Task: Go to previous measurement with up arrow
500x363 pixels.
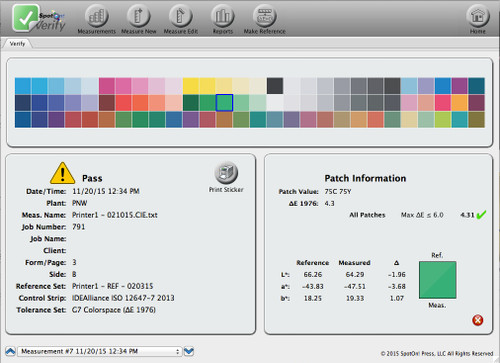Action: 10,351
